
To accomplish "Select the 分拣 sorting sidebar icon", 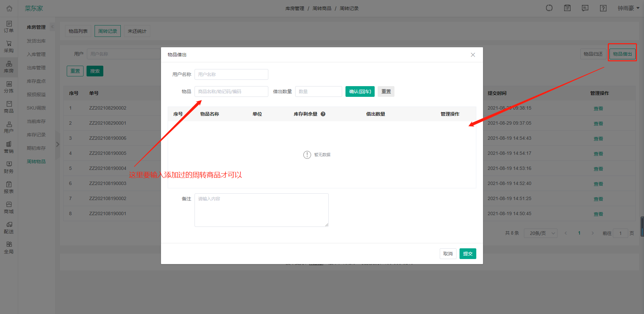I will pyautogui.click(x=9, y=87).
